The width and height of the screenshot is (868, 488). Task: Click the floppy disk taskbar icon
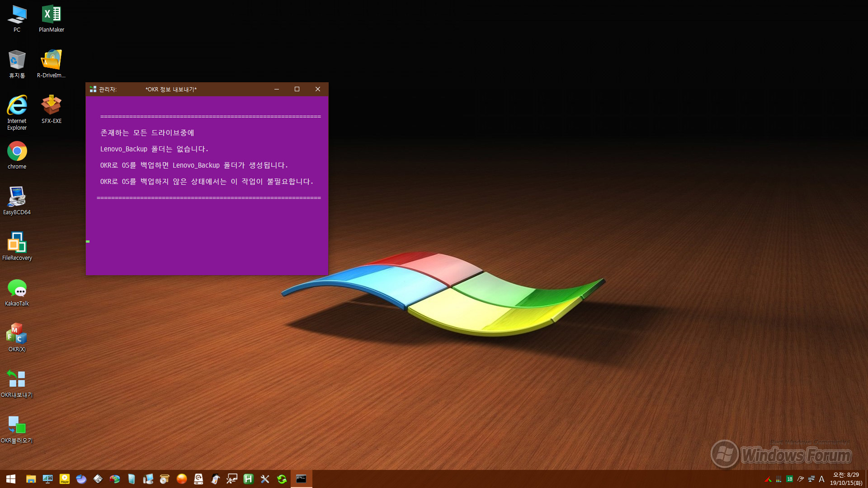pyautogui.click(x=98, y=479)
